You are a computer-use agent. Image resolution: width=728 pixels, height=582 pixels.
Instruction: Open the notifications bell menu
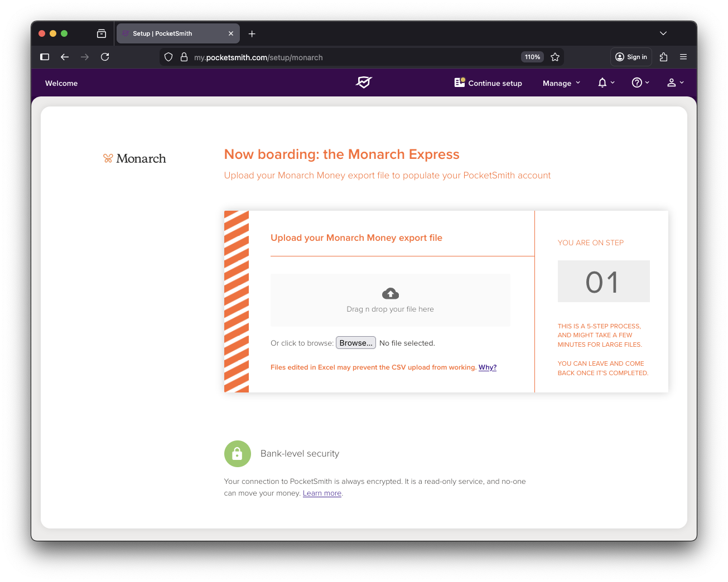605,83
